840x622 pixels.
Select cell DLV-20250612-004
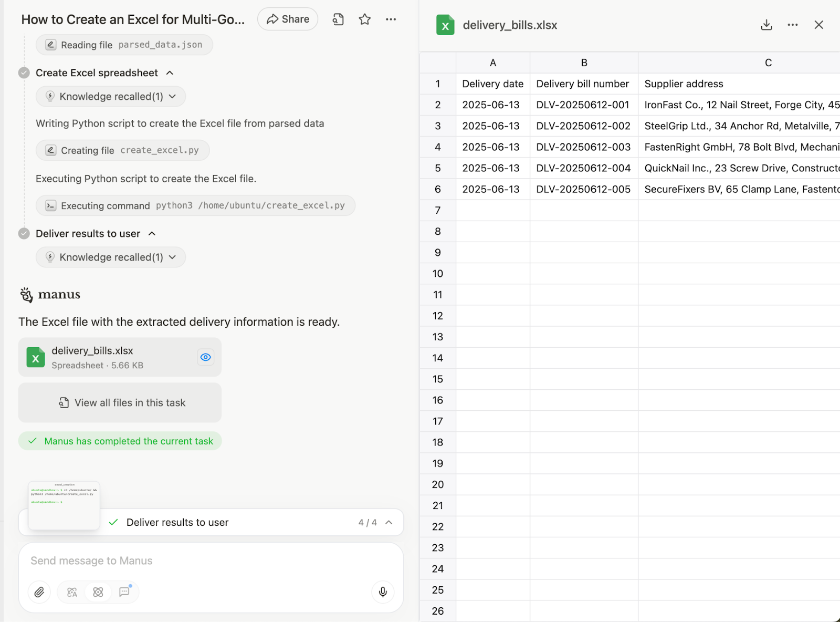(584, 168)
